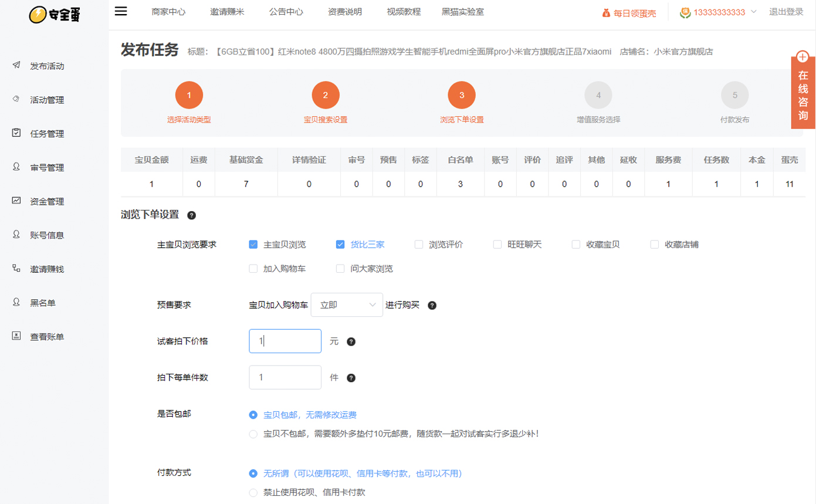816x504 pixels.
Task: Select the 宝贝不包邮 radio option
Action: (x=253, y=434)
